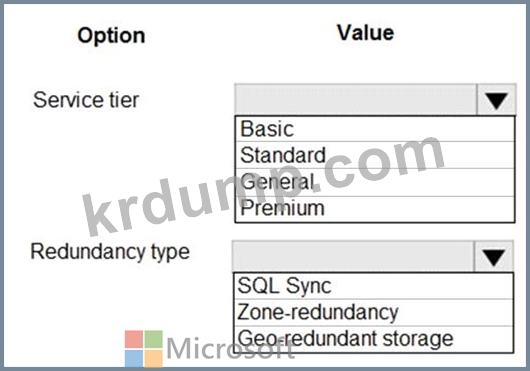Choose General in the Service tier list
The image size is (530, 371).
tap(375, 182)
